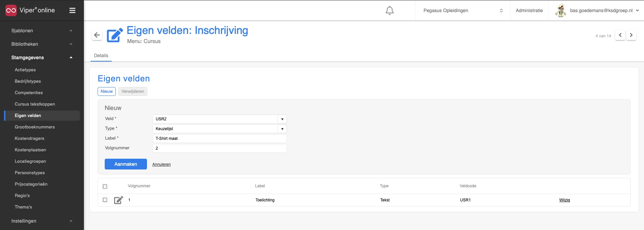Edit the Toelichting row via pencil icon
The image size is (644, 230).
[118, 200]
